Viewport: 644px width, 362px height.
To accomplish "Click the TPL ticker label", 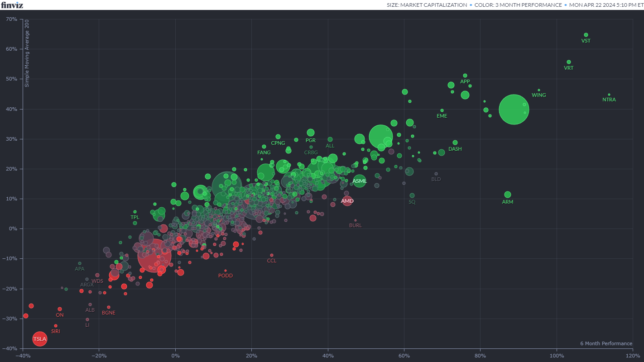I will (x=135, y=217).
